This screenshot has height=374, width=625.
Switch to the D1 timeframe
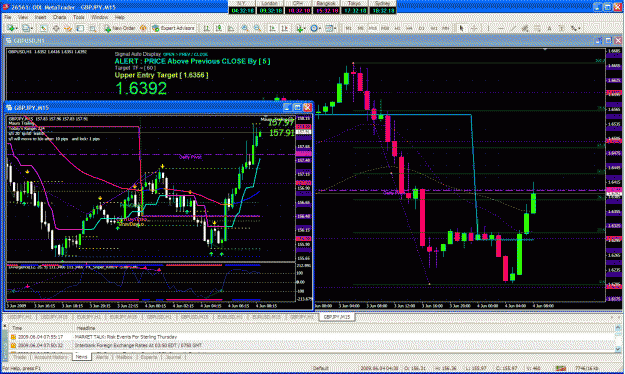point(421,28)
